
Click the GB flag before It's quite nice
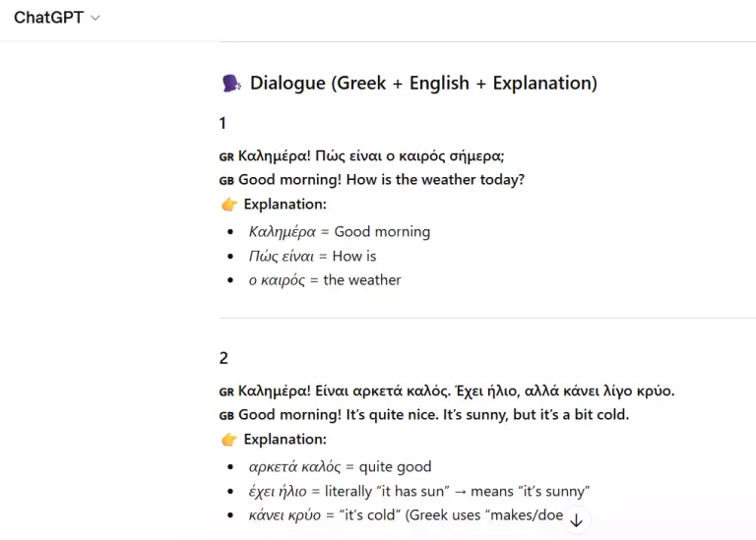coord(226,416)
